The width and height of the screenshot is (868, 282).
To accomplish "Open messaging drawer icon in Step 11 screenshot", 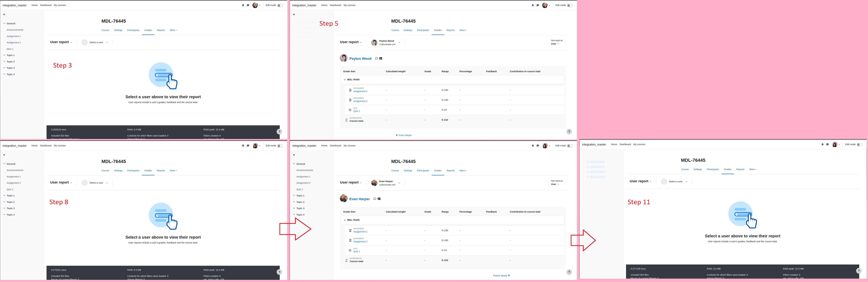I will 828,144.
